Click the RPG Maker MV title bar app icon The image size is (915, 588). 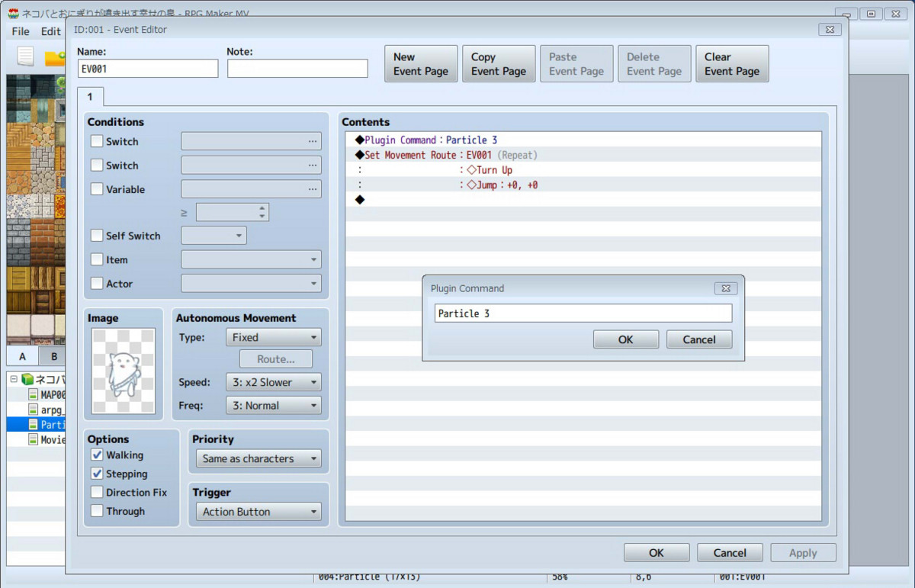pos(13,14)
